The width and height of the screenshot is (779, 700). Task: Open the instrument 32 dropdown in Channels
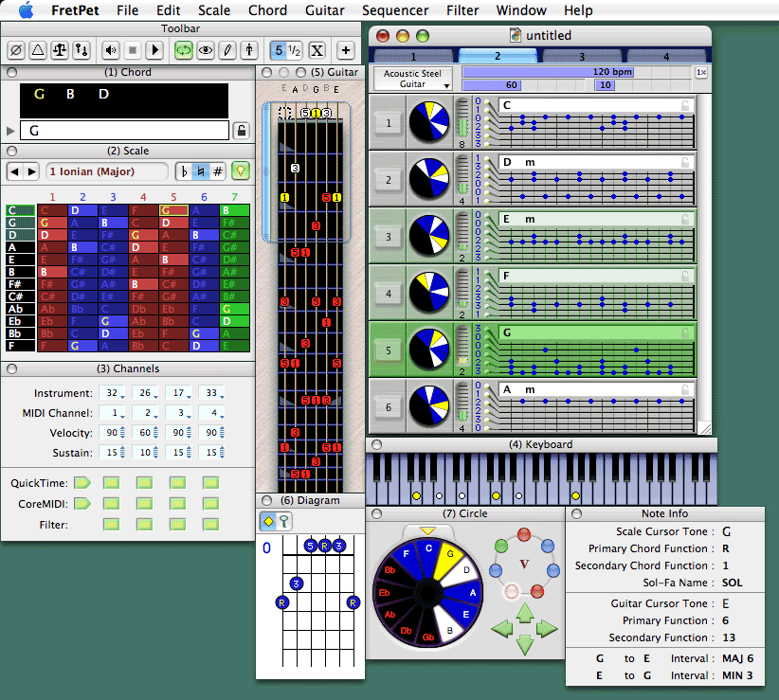tap(112, 393)
